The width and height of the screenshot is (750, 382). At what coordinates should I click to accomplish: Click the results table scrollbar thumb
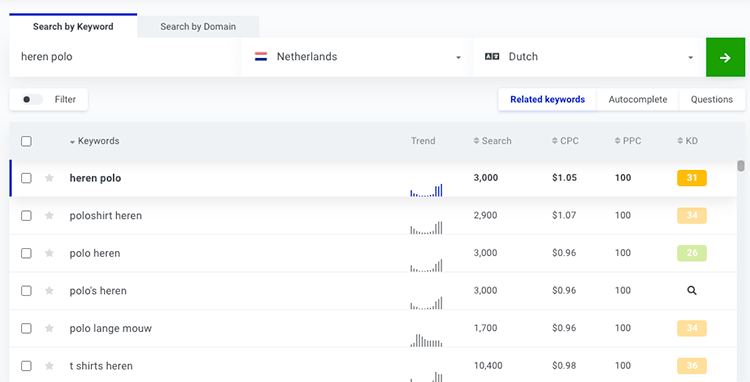[741, 166]
